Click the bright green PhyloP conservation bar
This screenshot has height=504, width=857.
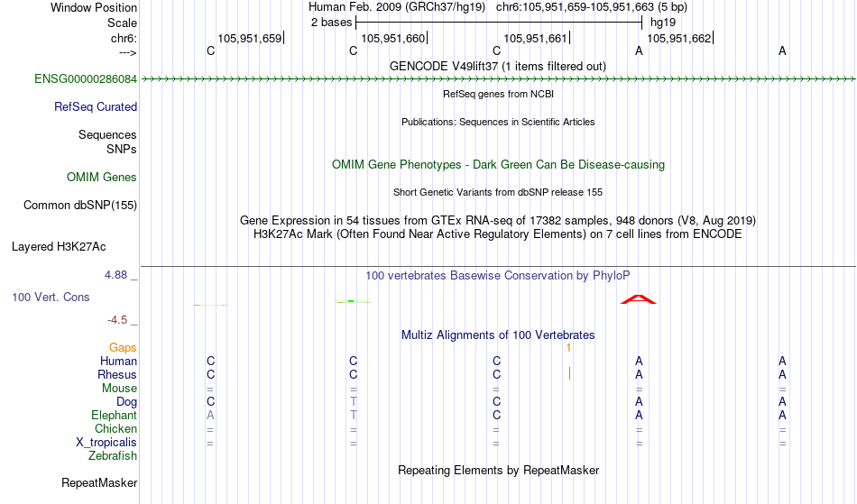[x=351, y=301]
